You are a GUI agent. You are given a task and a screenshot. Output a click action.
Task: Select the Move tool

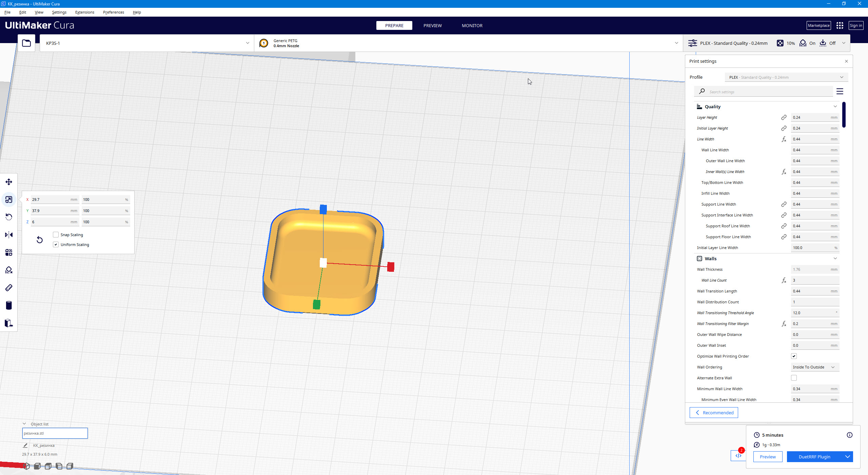click(x=8, y=182)
